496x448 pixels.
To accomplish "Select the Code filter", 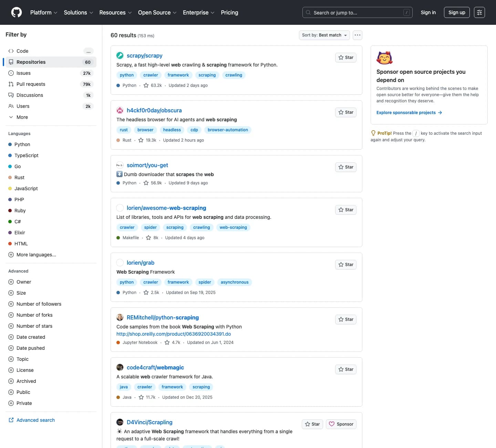I will point(51,51).
